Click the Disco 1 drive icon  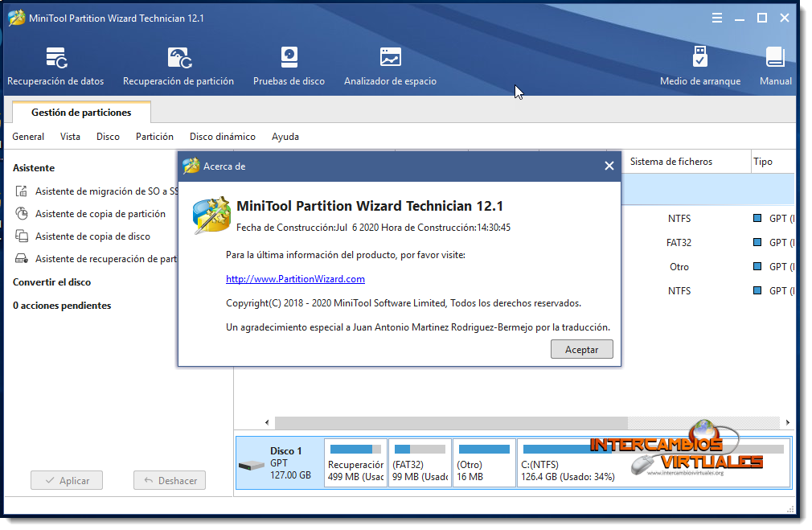pos(252,465)
